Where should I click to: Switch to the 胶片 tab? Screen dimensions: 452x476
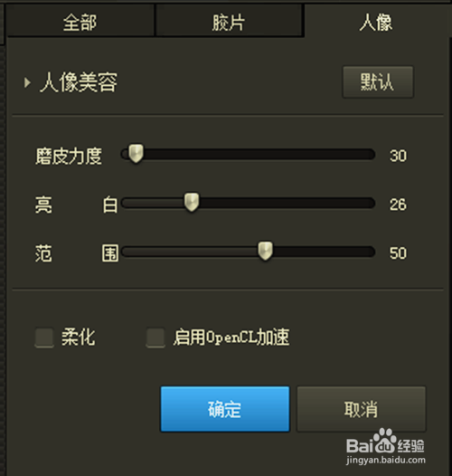click(229, 22)
